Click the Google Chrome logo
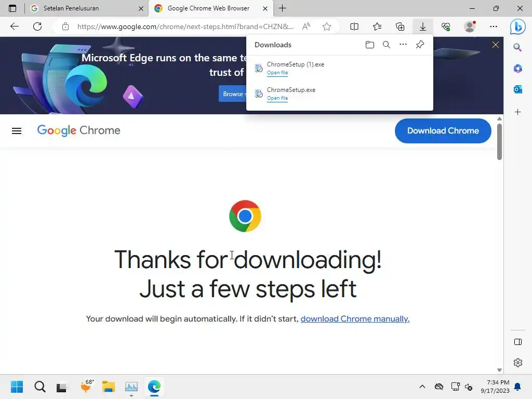The height and width of the screenshot is (399, 532). coord(79,130)
